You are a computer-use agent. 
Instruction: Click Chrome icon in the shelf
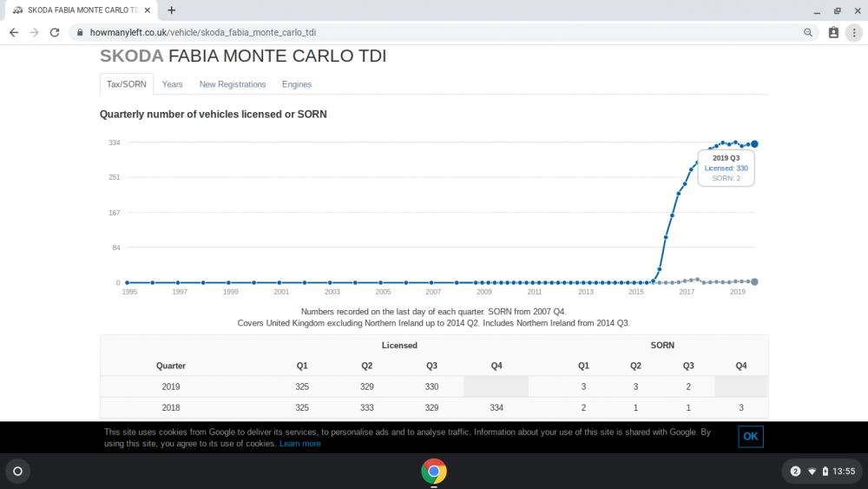pos(434,472)
